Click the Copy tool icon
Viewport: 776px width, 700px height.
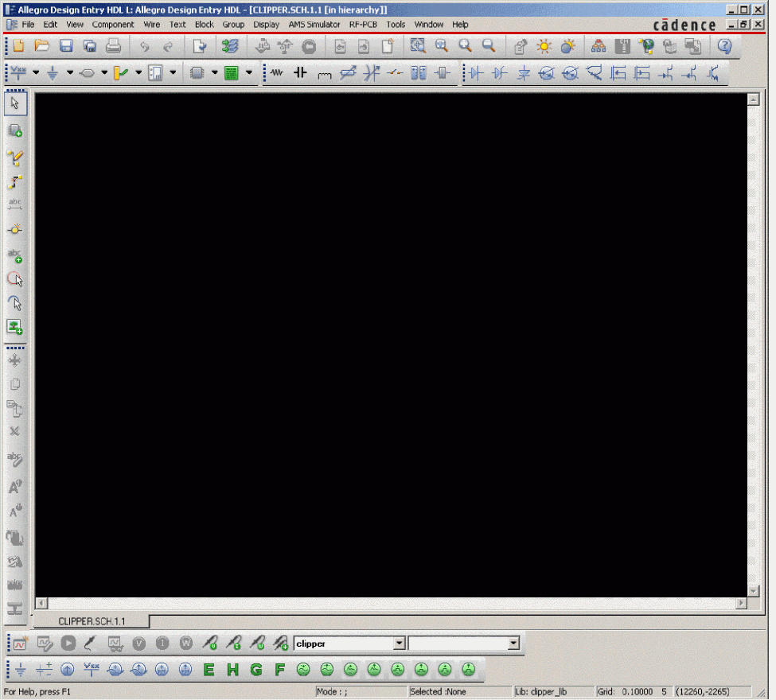click(x=15, y=384)
